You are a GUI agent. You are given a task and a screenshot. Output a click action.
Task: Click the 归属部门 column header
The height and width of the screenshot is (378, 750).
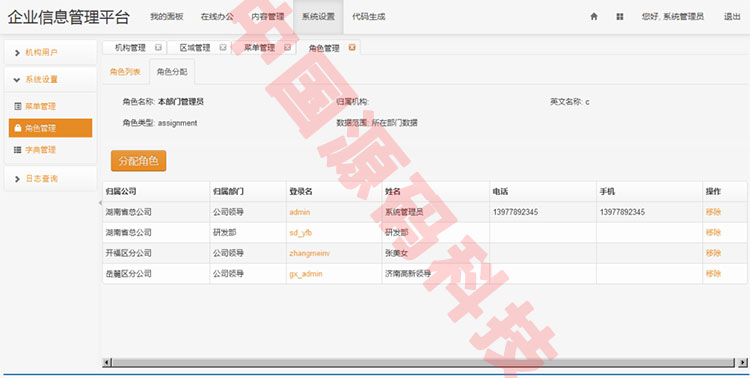pyautogui.click(x=248, y=191)
